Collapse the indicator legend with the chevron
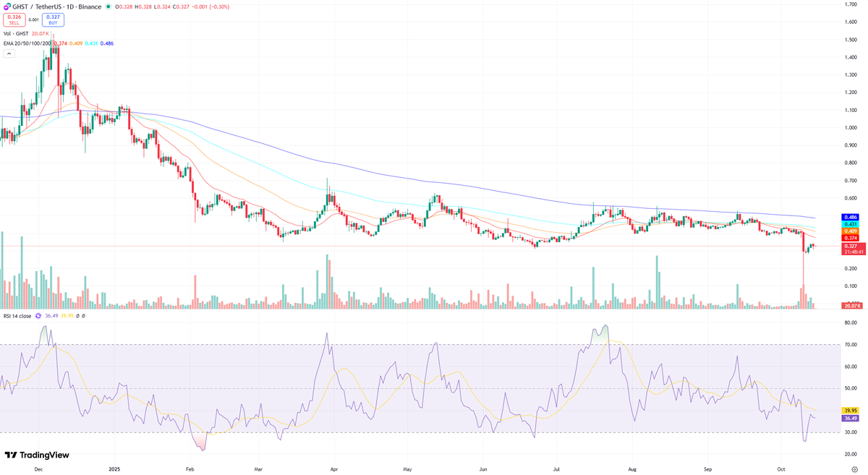 [9, 54]
